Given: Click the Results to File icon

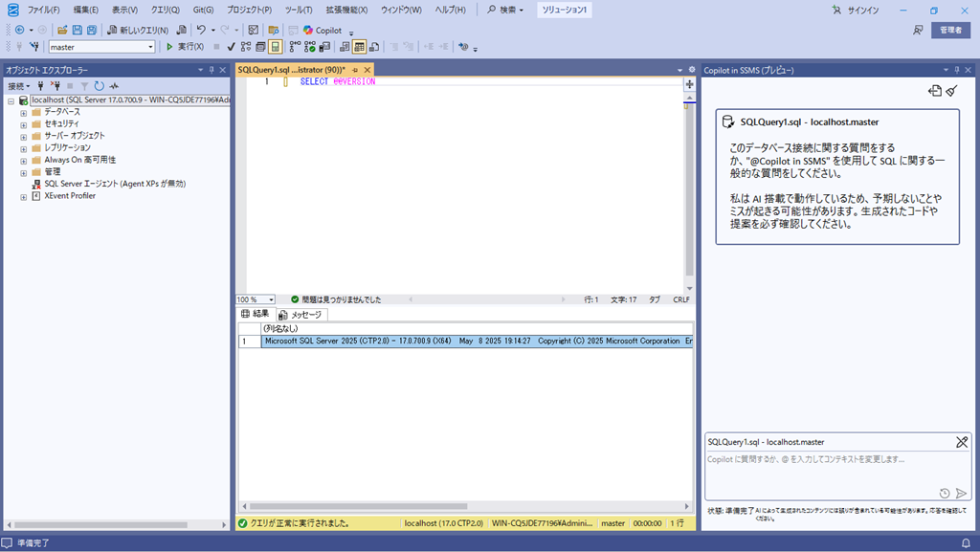Looking at the screenshot, I should coord(374,47).
